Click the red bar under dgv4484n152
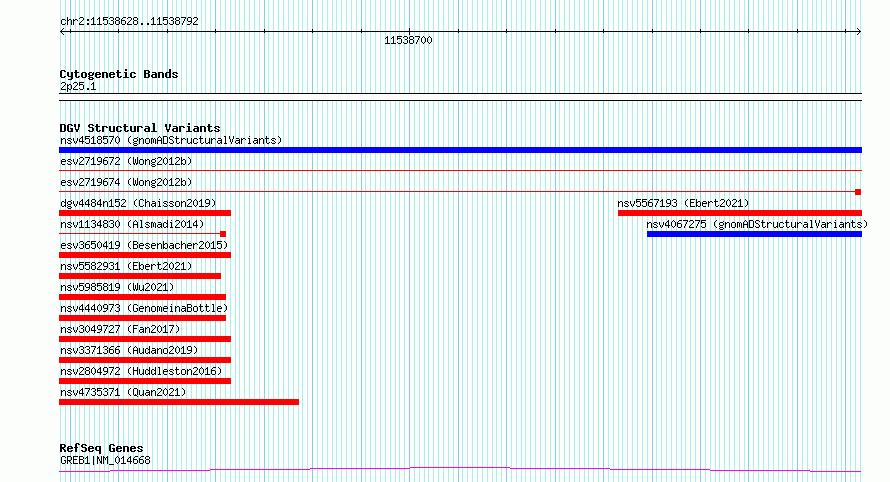Viewport: 890px width, 482px height. [145, 213]
